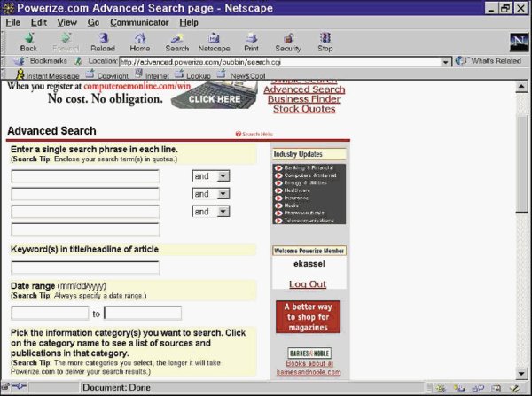Open Insurance industry update
Screen dimensions: 532x396
click(292, 198)
